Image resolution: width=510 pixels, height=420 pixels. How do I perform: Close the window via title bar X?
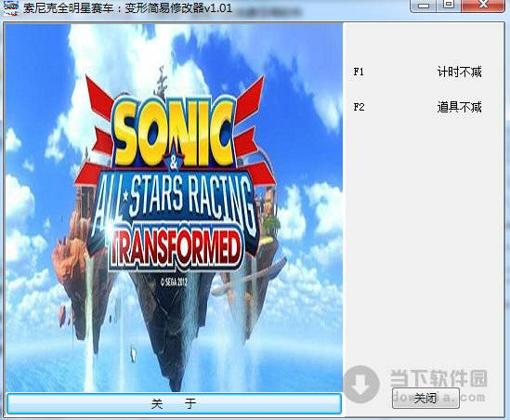[483, 6]
